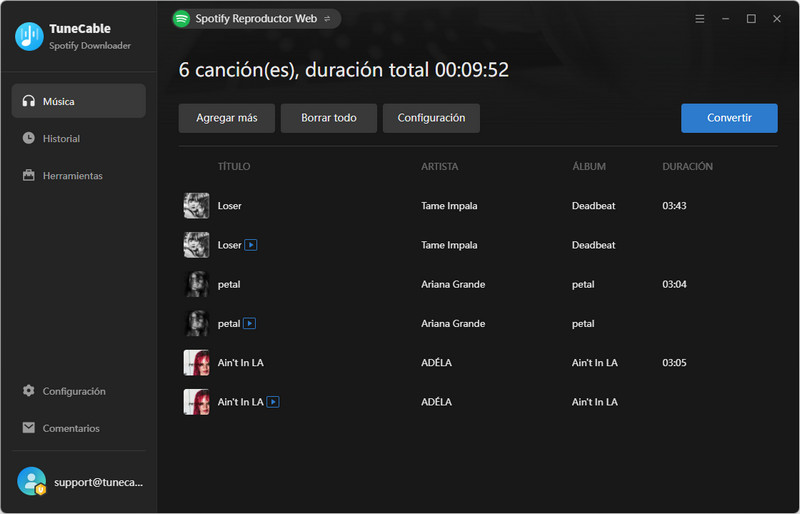The height and width of the screenshot is (514, 800).
Task: Click album art of Ain't In LA 03:05 row
Action: point(196,363)
